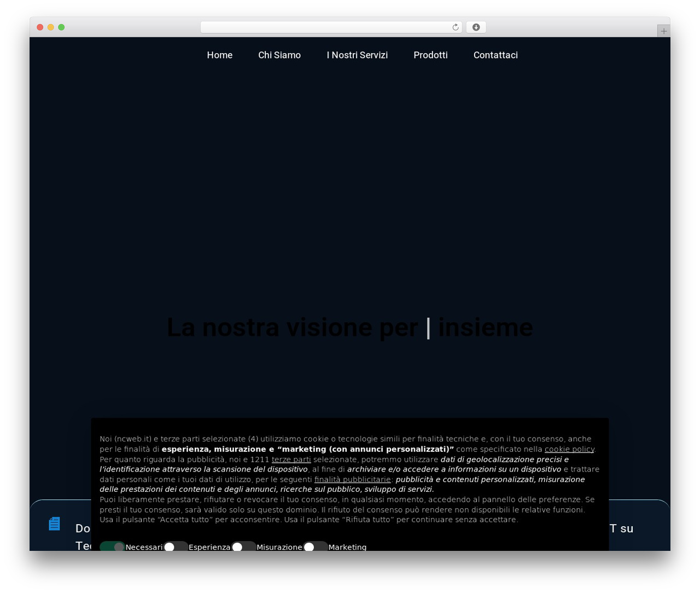The height and width of the screenshot is (593, 700).
Task: Open a new browser tab with plus
Action: coord(663,31)
